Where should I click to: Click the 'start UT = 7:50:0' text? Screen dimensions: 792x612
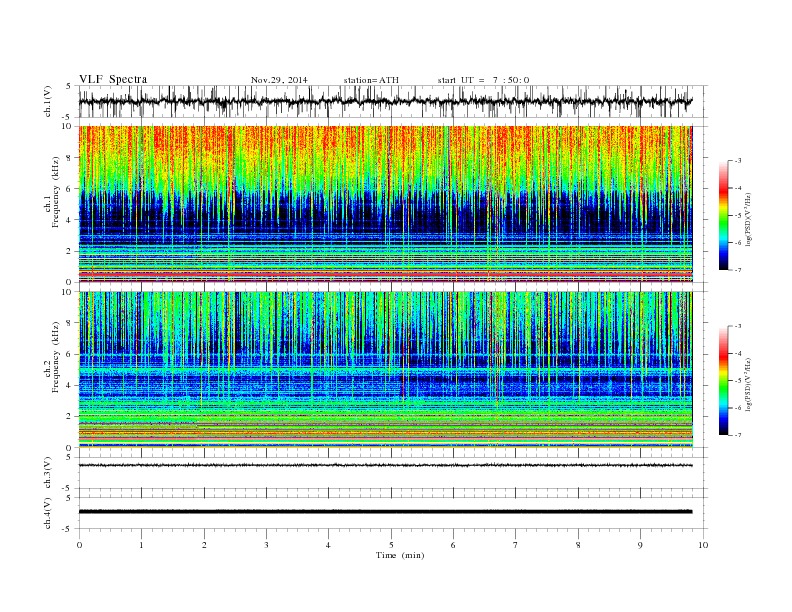(483, 80)
